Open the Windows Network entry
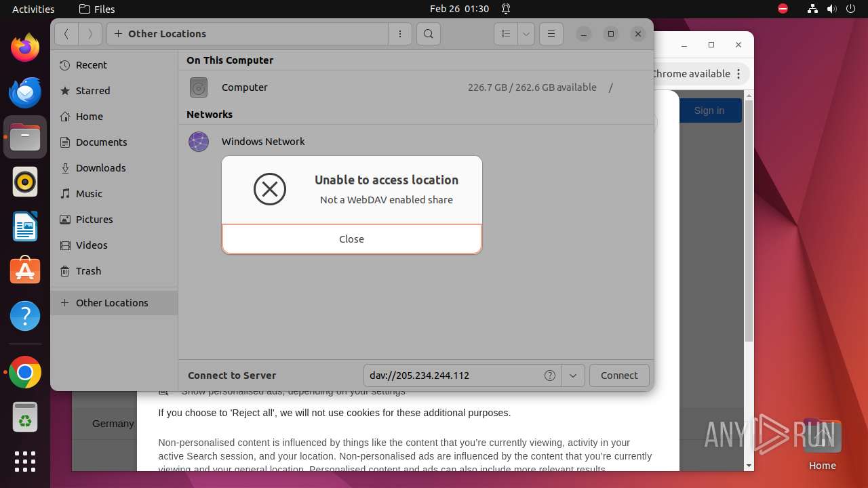The image size is (868, 488). tap(416, 142)
